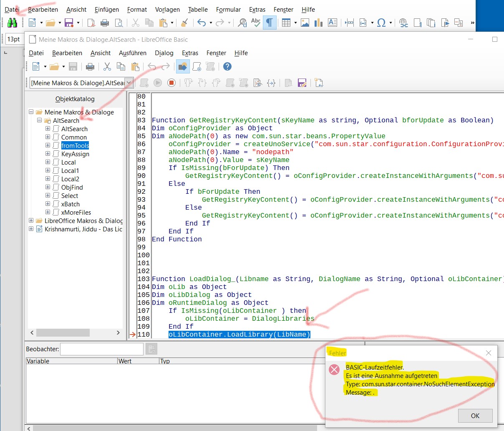This screenshot has height=431, width=504.
Task: Select the xBatch module in the tree
Action: click(x=70, y=204)
